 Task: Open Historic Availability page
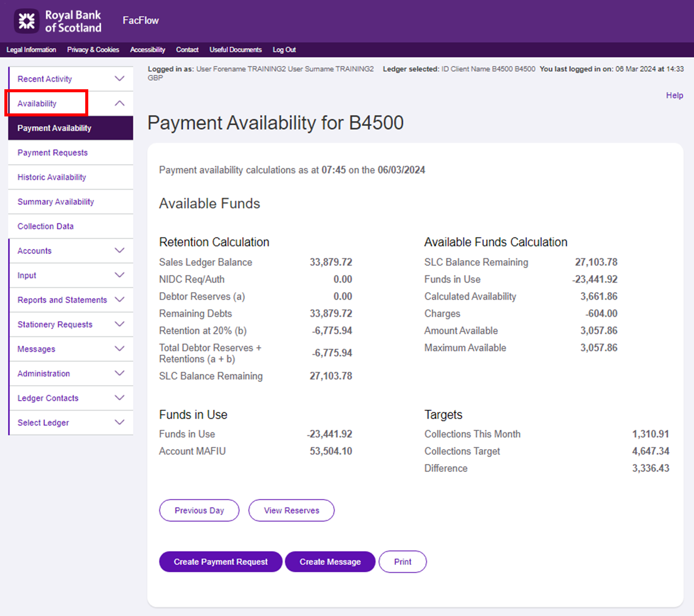click(52, 177)
